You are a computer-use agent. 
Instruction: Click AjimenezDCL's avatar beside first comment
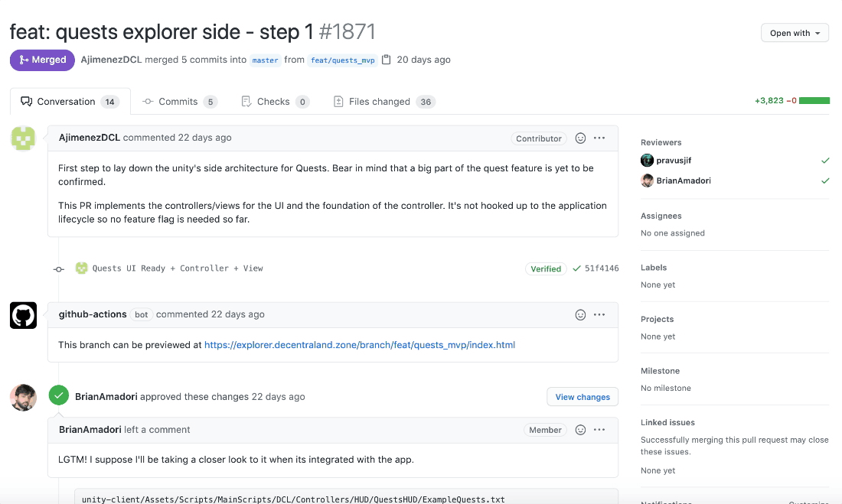point(23,138)
